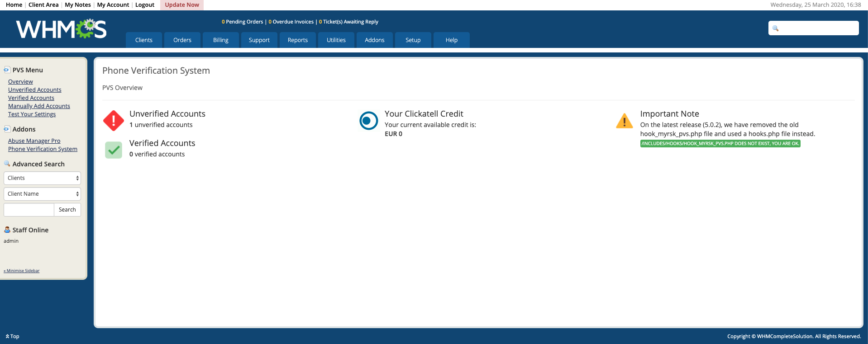Open Manually Add Accounts link
The height and width of the screenshot is (344, 868).
[39, 106]
